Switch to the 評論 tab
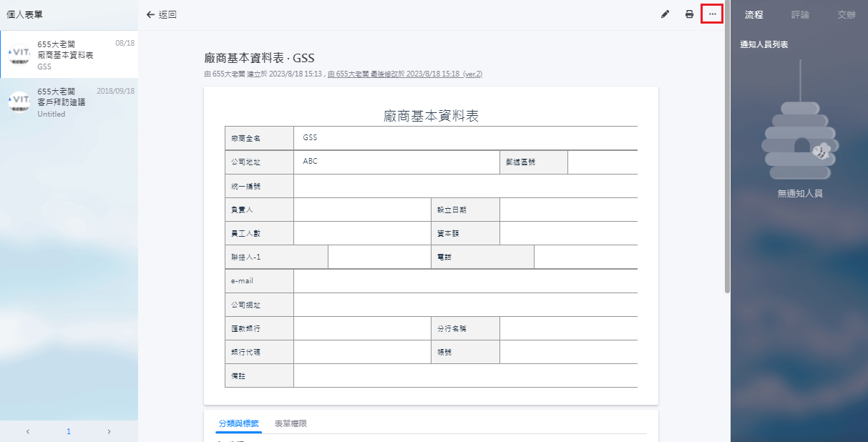This screenshot has width=868, height=442. click(x=800, y=14)
